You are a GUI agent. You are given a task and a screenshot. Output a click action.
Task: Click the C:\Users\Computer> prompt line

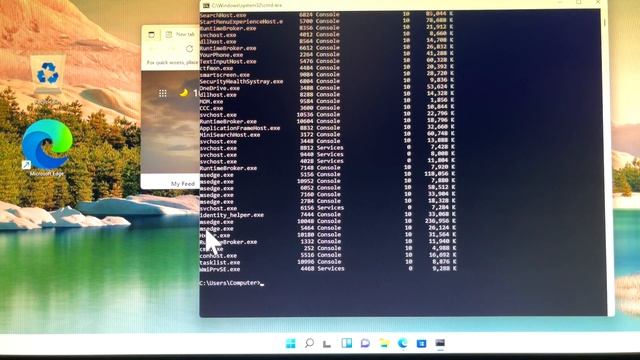coord(232,283)
